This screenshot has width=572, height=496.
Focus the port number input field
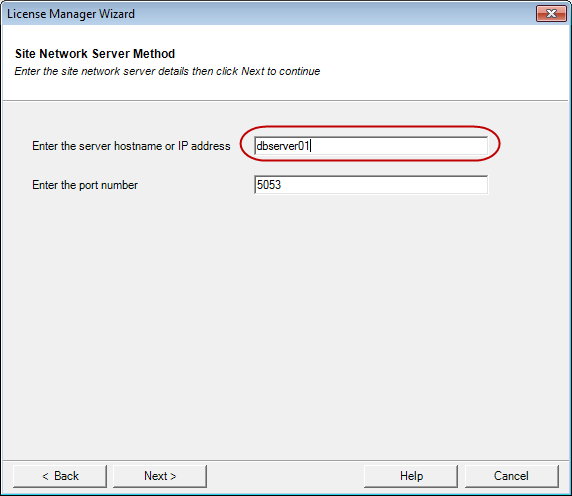click(371, 185)
